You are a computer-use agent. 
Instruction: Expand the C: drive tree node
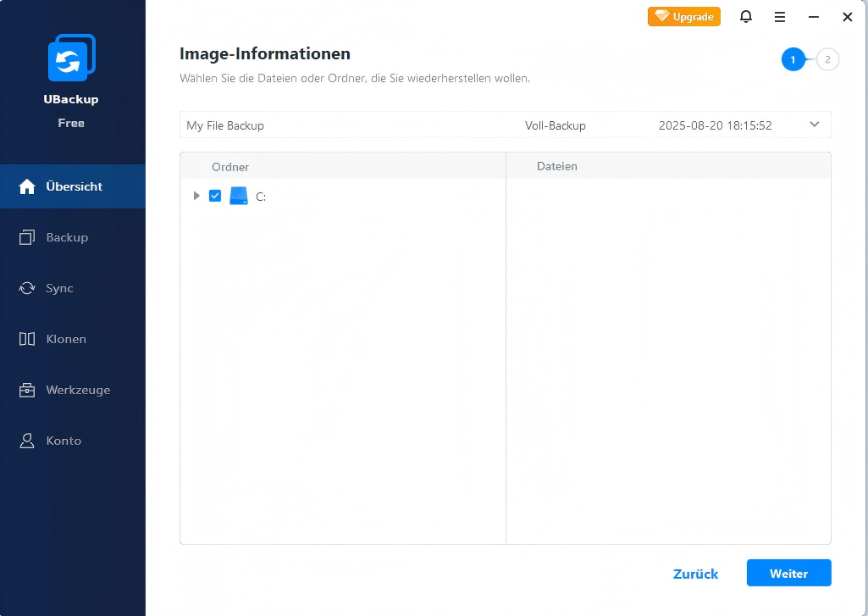pyautogui.click(x=196, y=196)
